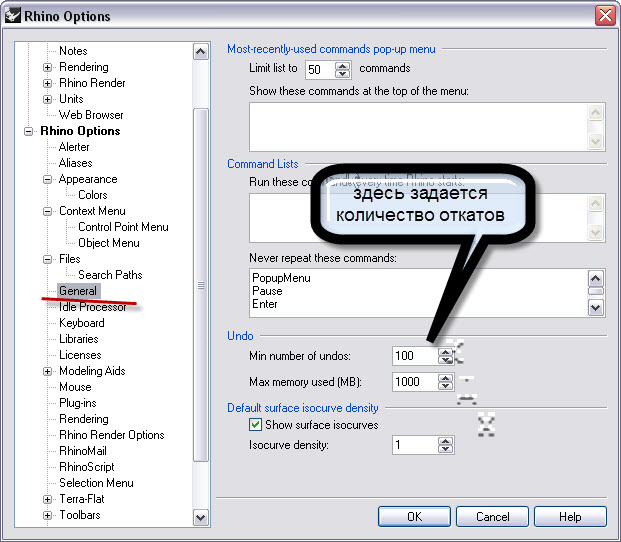
Task: Increase the Isocurve density value
Action: tap(446, 441)
